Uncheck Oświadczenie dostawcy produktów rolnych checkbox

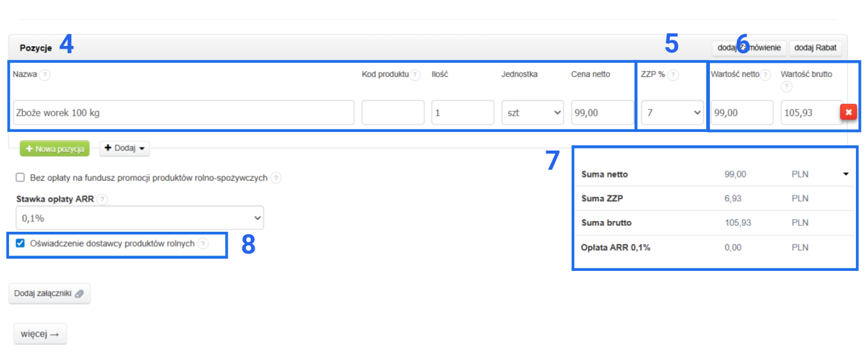(x=20, y=243)
